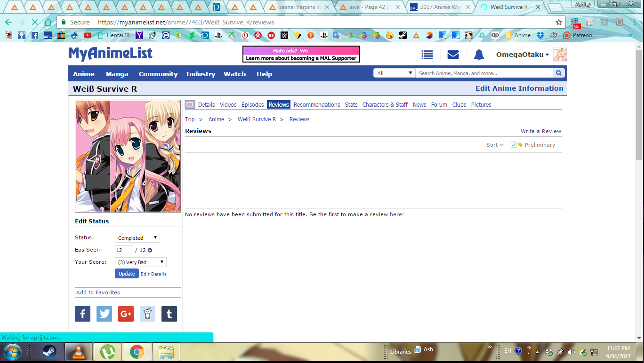This screenshot has height=363, width=644.
Task: Click the search magnifier button
Action: pos(558,73)
